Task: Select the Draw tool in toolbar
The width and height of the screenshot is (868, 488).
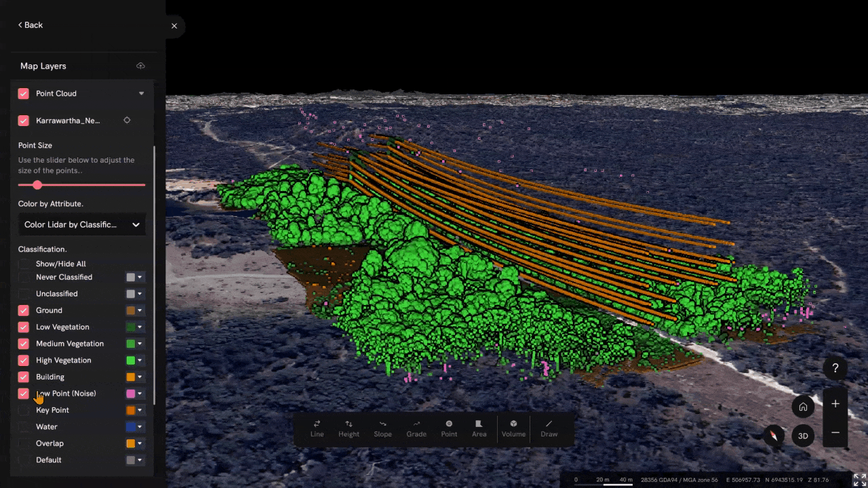Action: coord(549,428)
